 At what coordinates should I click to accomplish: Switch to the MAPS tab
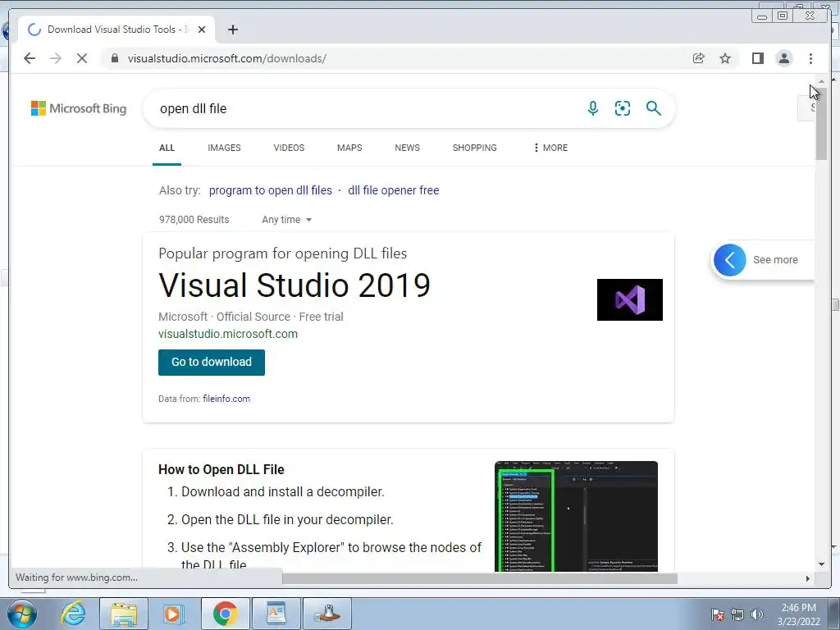click(x=349, y=148)
